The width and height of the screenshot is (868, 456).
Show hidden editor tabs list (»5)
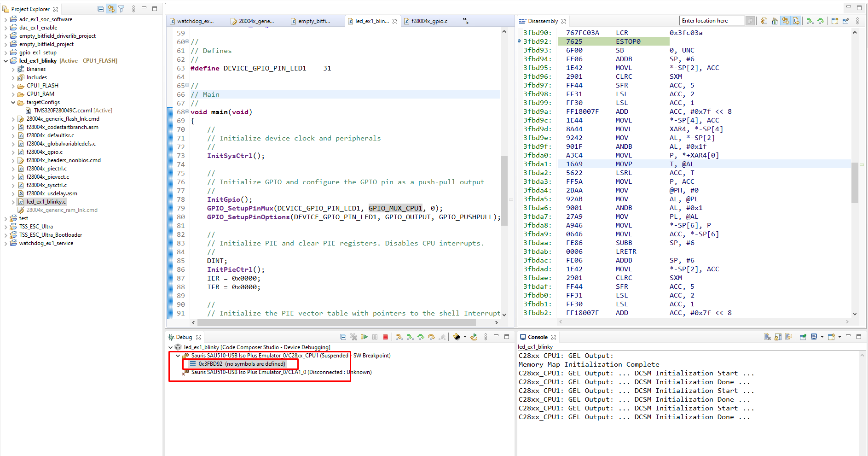466,21
